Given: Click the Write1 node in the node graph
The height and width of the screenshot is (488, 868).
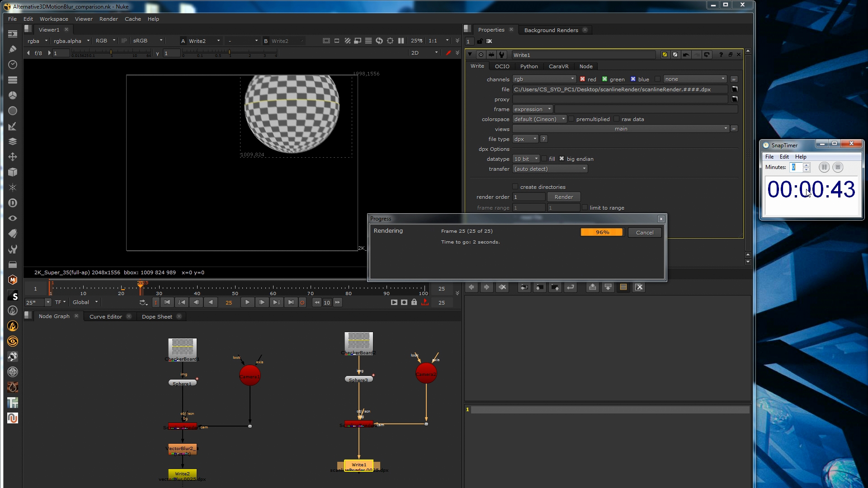Looking at the screenshot, I should (x=359, y=465).
